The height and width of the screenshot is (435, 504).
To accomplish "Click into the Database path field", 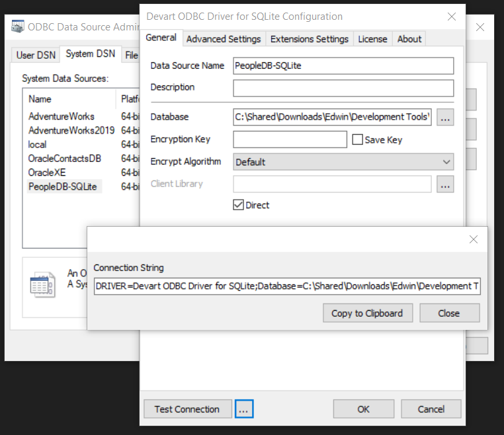I will coord(332,117).
